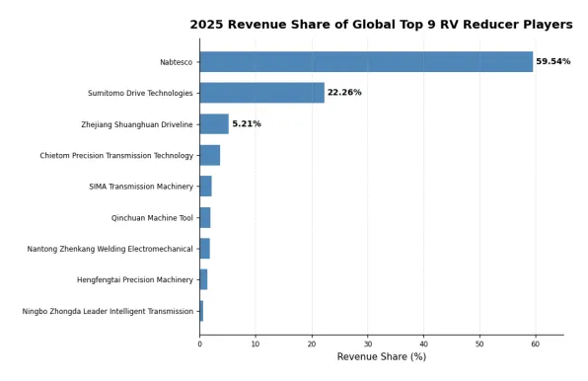Click the x-axis tick label 20
Image resolution: width=588 pixels, height=381 pixels.
click(x=312, y=344)
